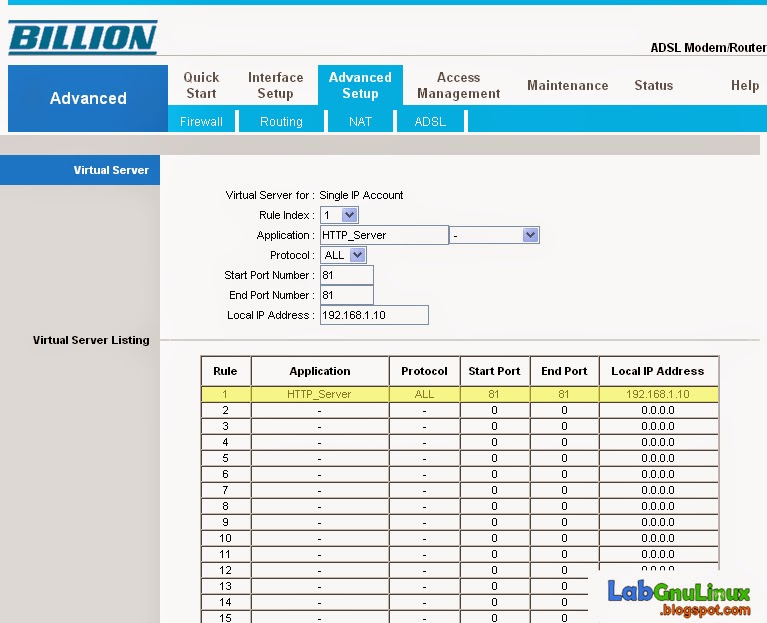
Task: Open the Interface Setup tab
Action: 275,85
